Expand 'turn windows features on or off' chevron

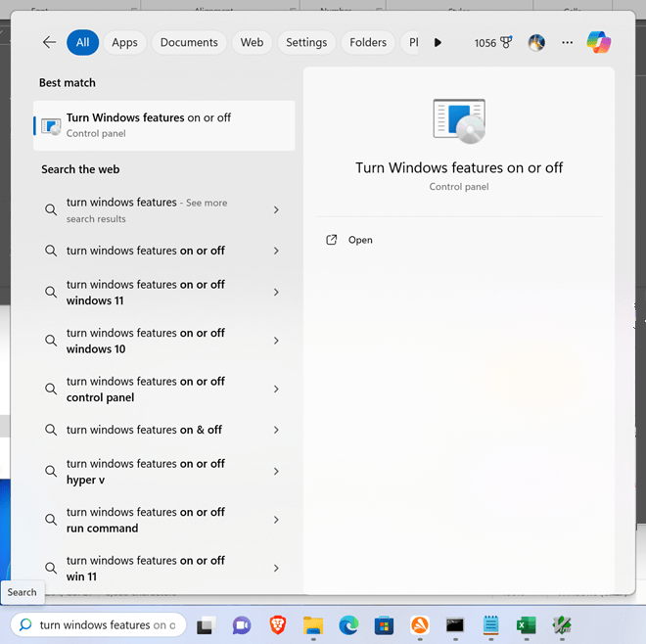276,251
